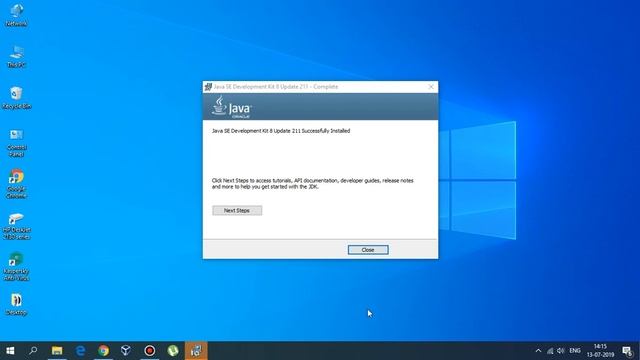Select the This PC desktop icon
Viewport: 640px width, 360px height.
click(16, 56)
